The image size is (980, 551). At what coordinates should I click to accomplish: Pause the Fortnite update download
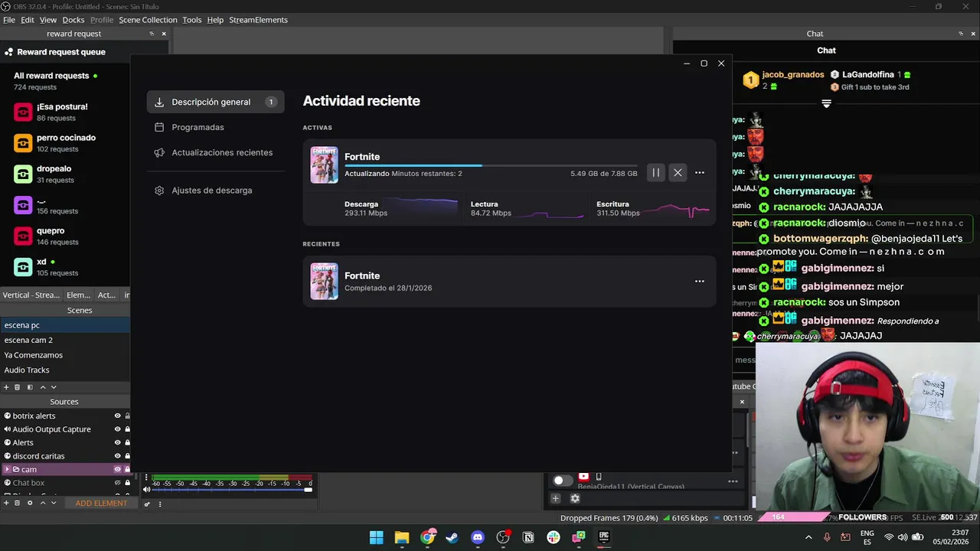pos(655,173)
